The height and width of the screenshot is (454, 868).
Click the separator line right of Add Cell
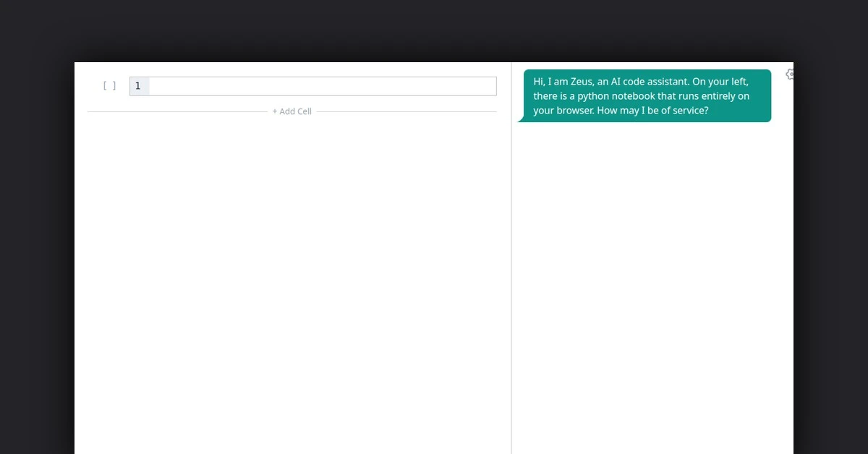(x=405, y=111)
